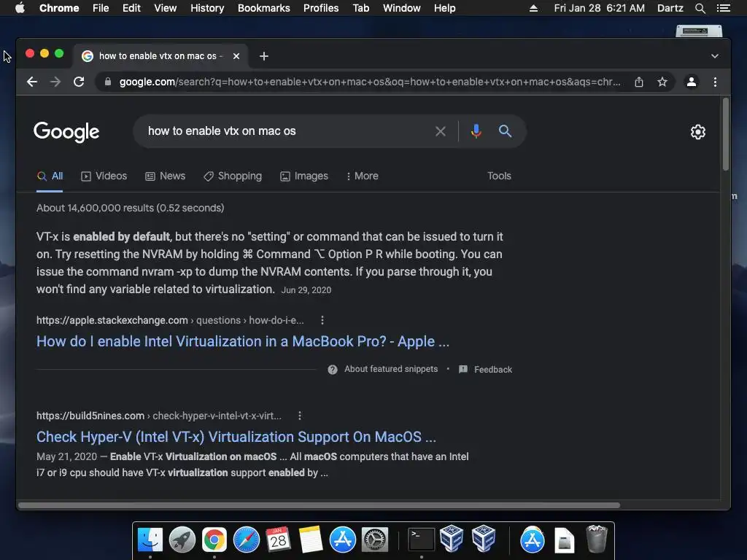The width and height of the screenshot is (747, 560).
Task: Open Notes from the Dock
Action: pyautogui.click(x=311, y=540)
